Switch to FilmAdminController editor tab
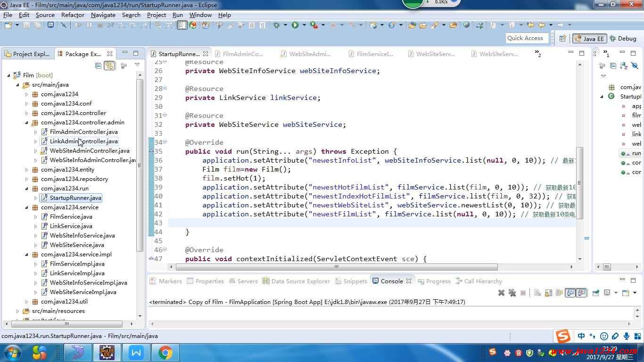This screenshot has height=362, width=644. coord(239,54)
